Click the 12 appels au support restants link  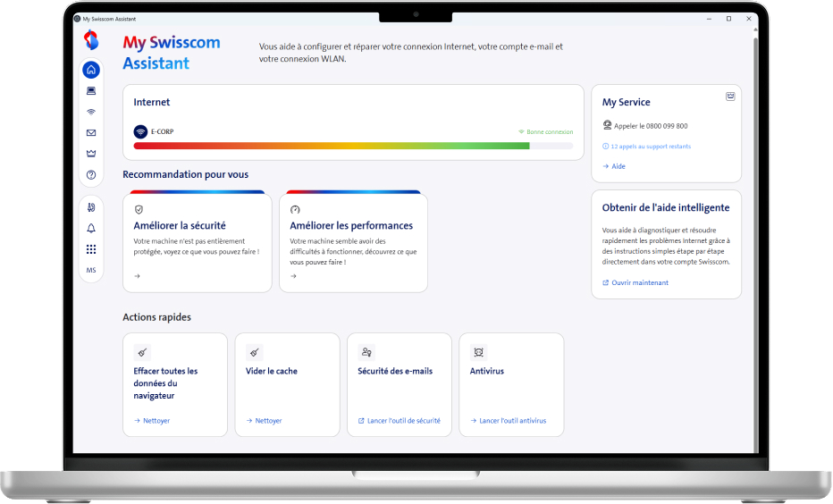[651, 146]
